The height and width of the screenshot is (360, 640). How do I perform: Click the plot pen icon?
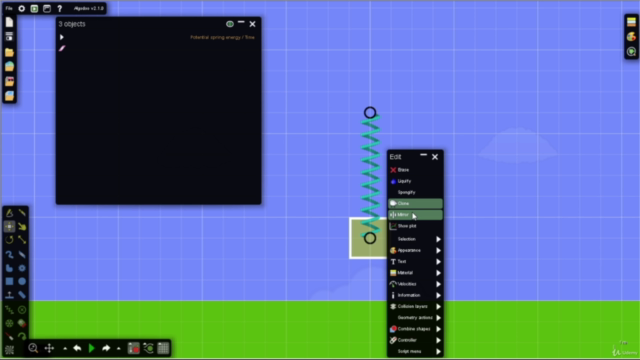(62, 48)
